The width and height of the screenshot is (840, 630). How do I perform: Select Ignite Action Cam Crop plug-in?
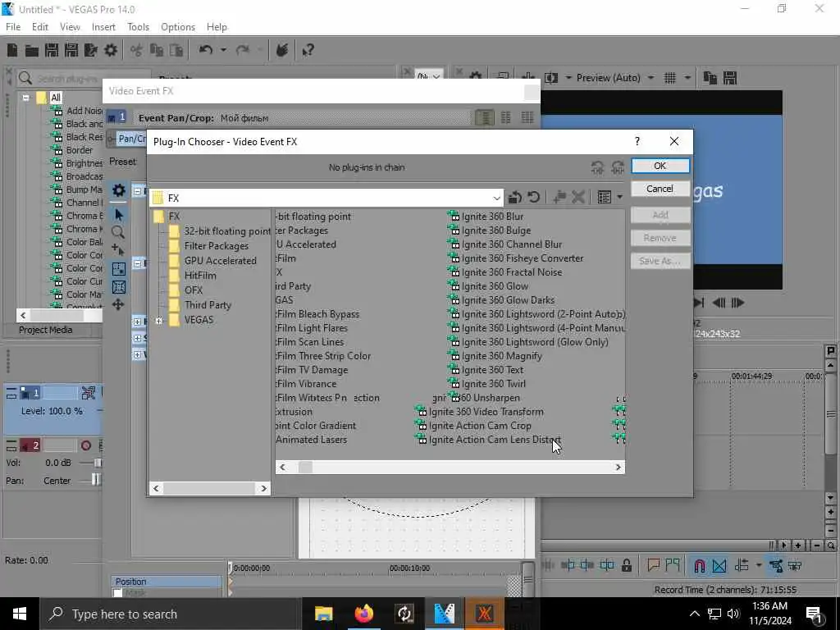pyautogui.click(x=473, y=426)
